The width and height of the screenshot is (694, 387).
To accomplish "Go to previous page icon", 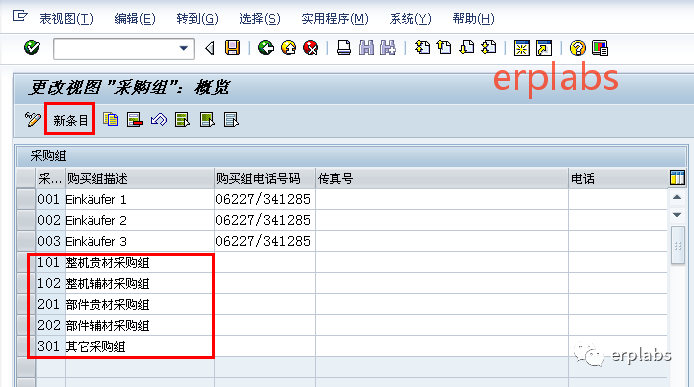I will (444, 47).
